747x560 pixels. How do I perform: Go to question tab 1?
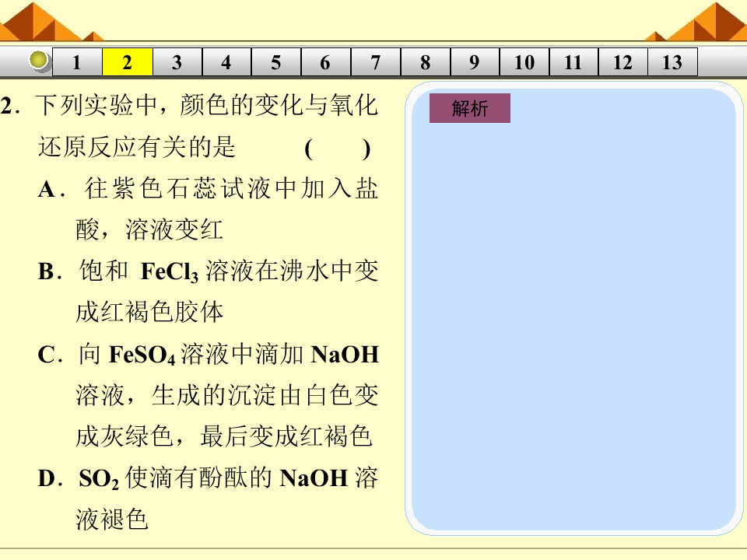pos(77,62)
